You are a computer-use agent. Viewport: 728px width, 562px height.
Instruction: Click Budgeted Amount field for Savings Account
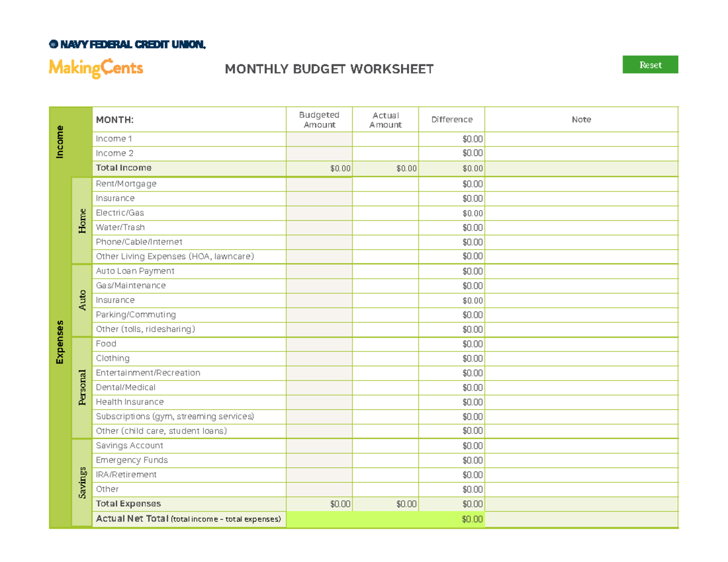tap(319, 446)
